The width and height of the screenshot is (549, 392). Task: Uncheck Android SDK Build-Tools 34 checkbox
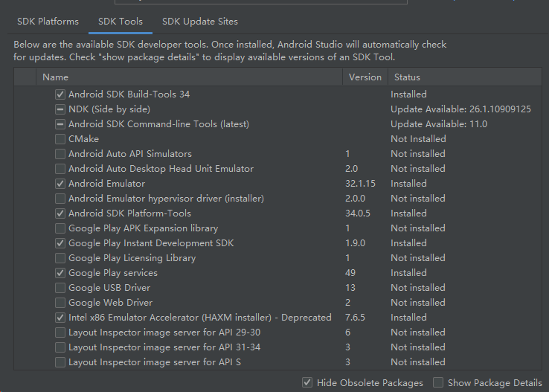(60, 94)
